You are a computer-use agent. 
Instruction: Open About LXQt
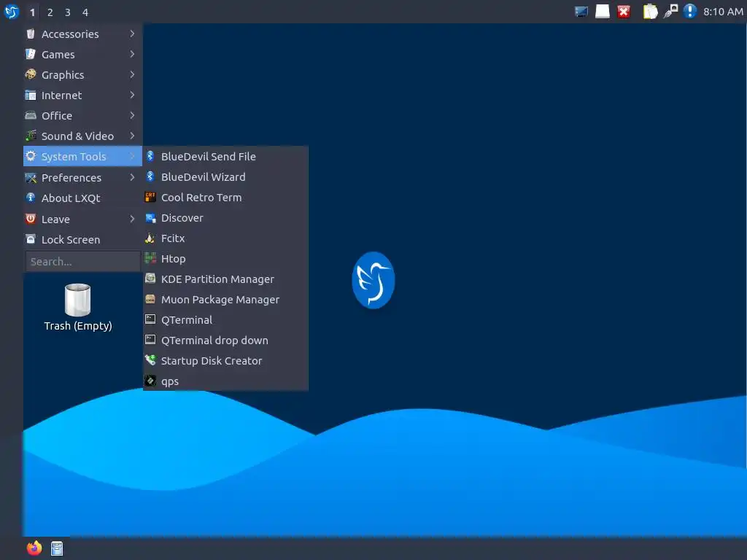(x=82, y=198)
